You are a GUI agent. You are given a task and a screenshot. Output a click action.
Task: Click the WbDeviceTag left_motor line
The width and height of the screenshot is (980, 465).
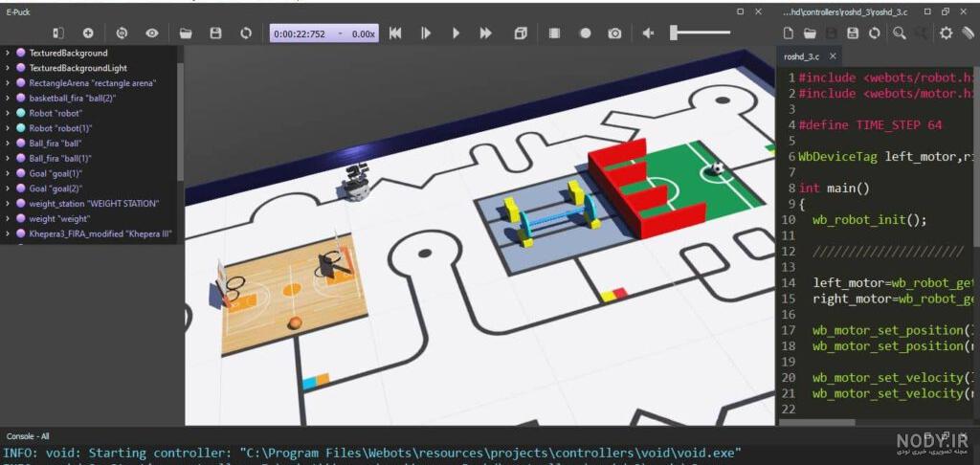coord(885,157)
